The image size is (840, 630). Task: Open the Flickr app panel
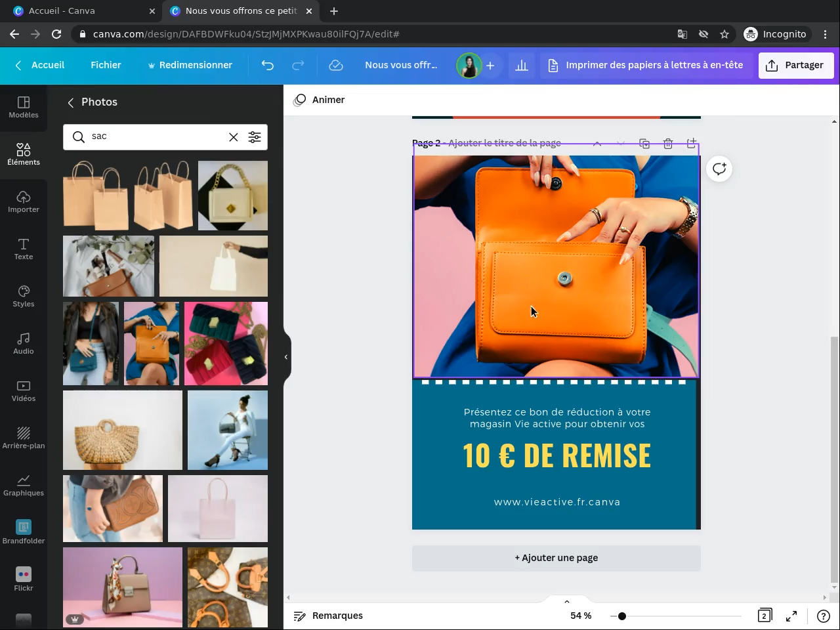24,580
